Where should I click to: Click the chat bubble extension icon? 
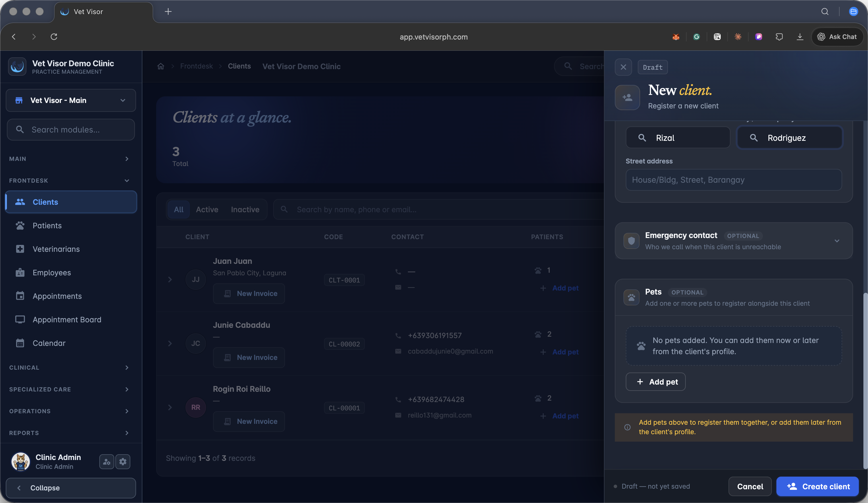pos(779,37)
